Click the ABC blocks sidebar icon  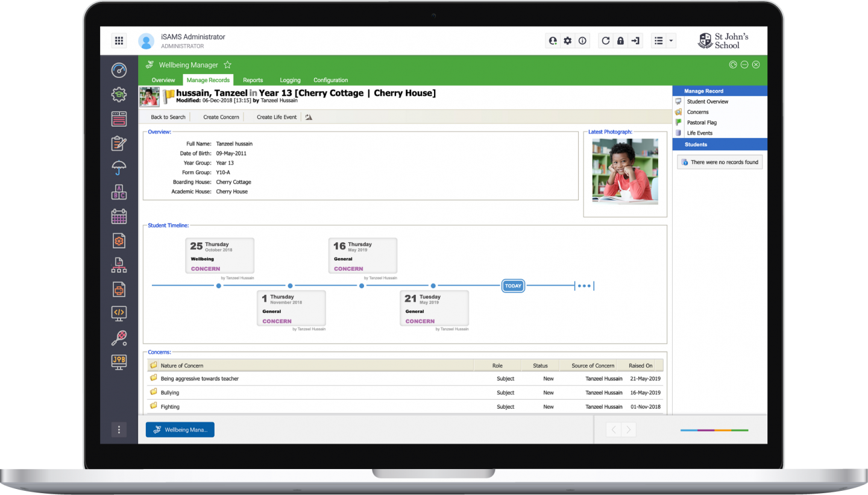tap(119, 192)
